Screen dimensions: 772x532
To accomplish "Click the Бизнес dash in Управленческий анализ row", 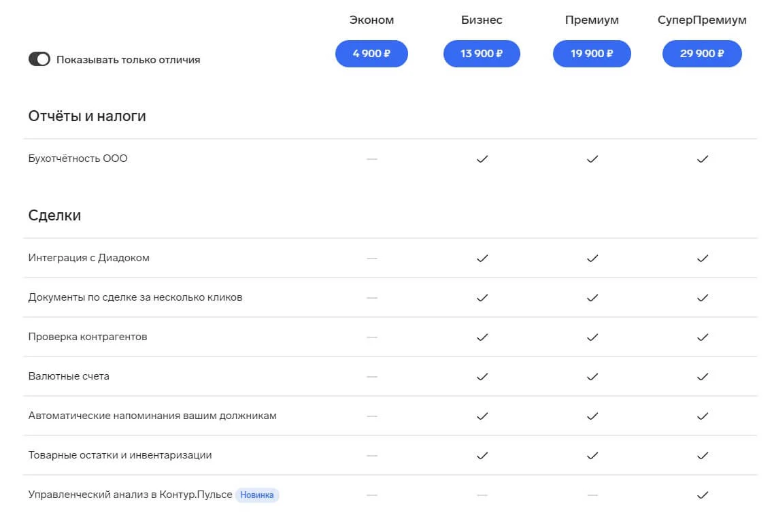I will [x=482, y=495].
